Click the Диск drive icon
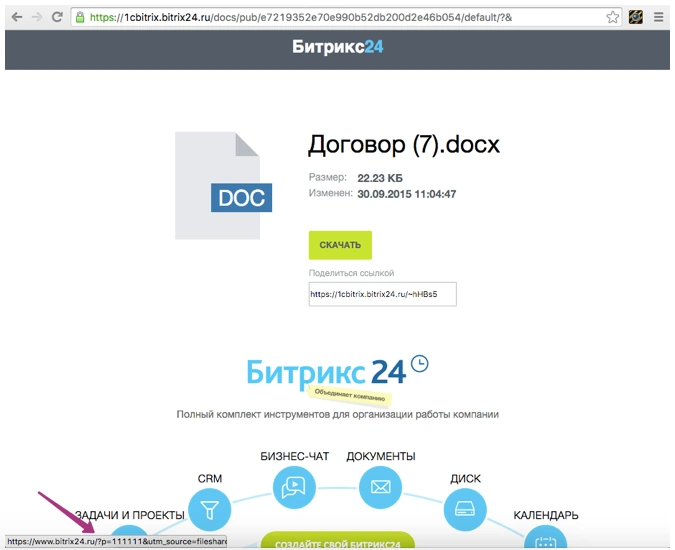The image size is (675, 550). (465, 510)
